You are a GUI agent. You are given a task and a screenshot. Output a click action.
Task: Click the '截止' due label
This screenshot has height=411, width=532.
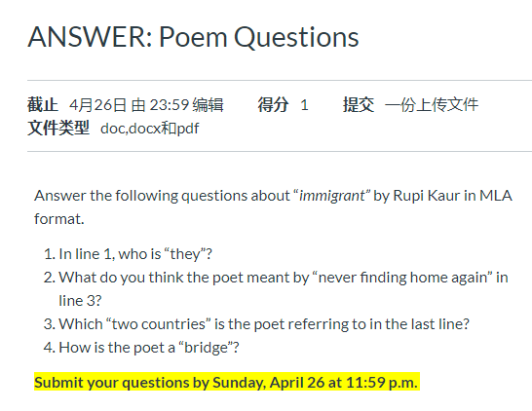pyautogui.click(x=43, y=105)
